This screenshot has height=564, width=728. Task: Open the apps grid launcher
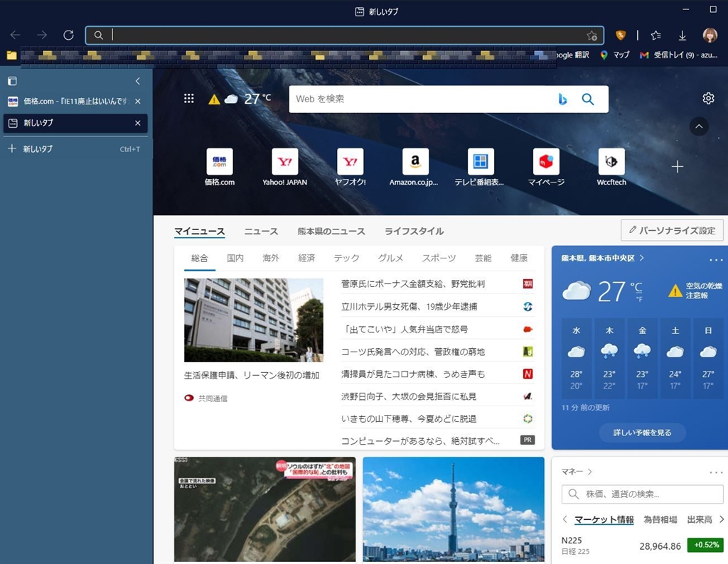[x=188, y=98]
